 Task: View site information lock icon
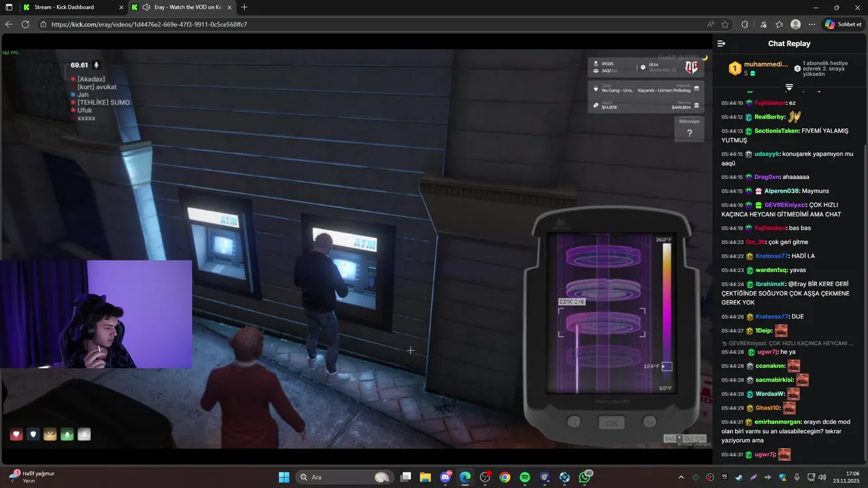click(x=43, y=24)
